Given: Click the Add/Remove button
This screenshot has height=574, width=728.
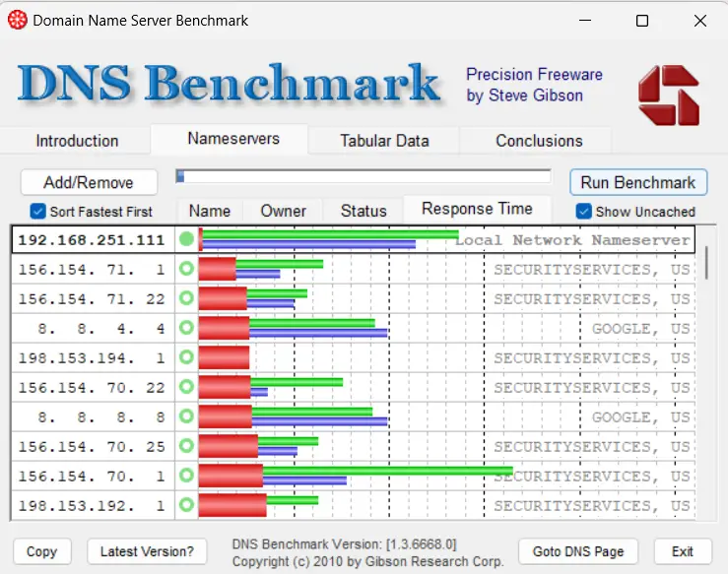Looking at the screenshot, I should coord(89,182).
